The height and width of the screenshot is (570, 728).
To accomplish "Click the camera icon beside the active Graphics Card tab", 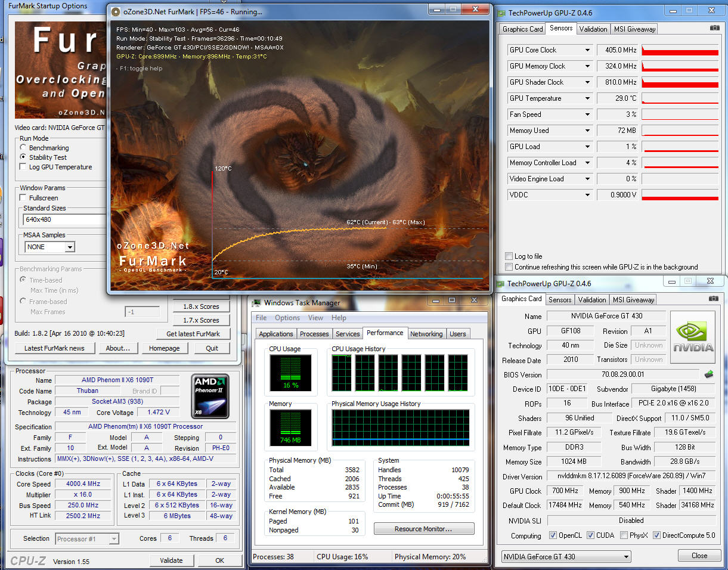I will (x=713, y=299).
